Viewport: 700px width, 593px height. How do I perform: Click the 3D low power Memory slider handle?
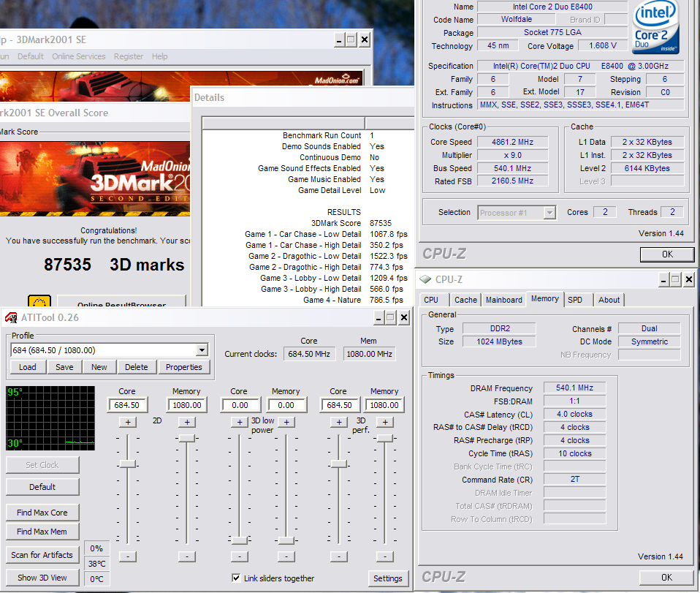click(x=286, y=540)
